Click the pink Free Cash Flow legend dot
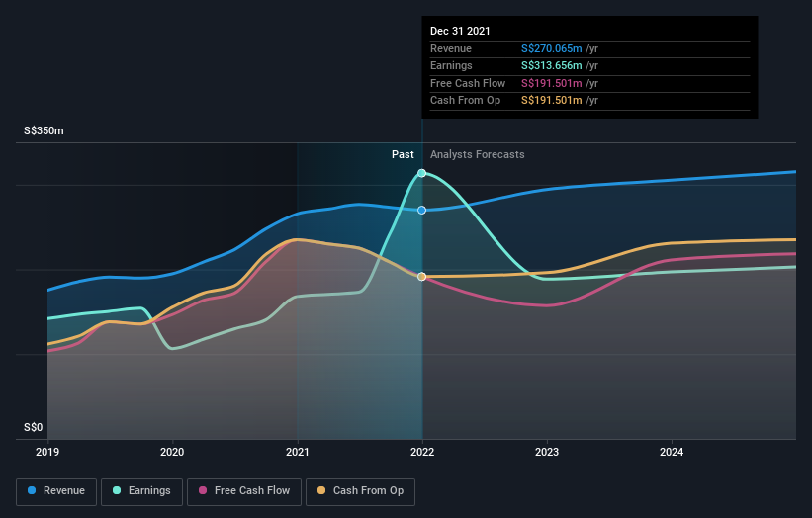Viewport: 812px width, 518px height. pyautogui.click(x=203, y=490)
